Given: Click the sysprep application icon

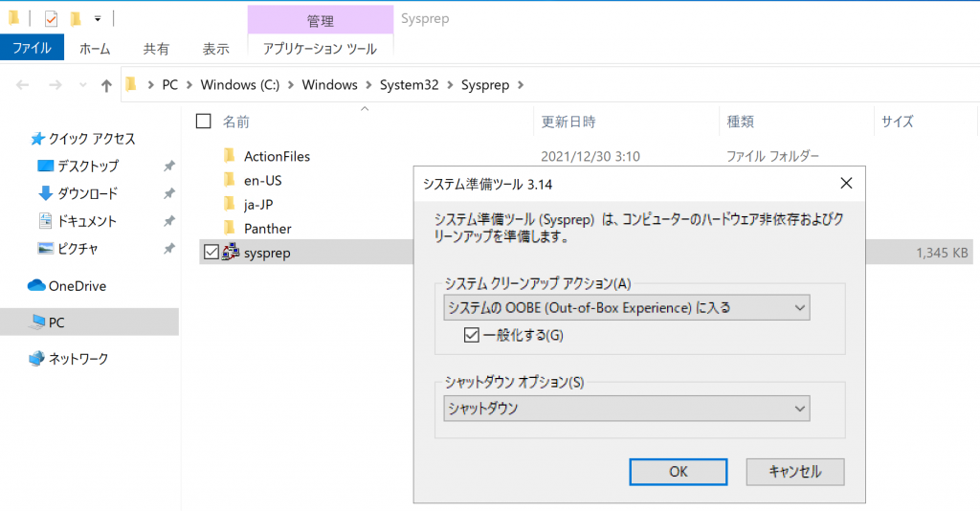Looking at the screenshot, I should [231, 252].
